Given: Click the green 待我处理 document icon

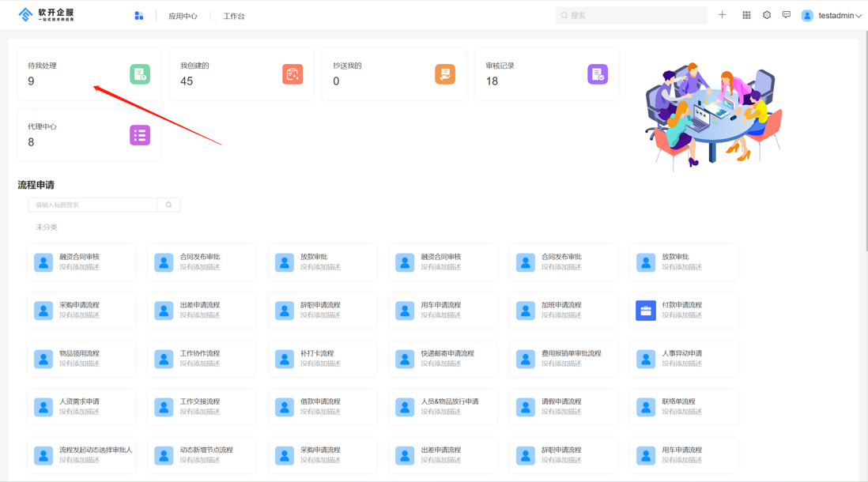Looking at the screenshot, I should point(140,74).
